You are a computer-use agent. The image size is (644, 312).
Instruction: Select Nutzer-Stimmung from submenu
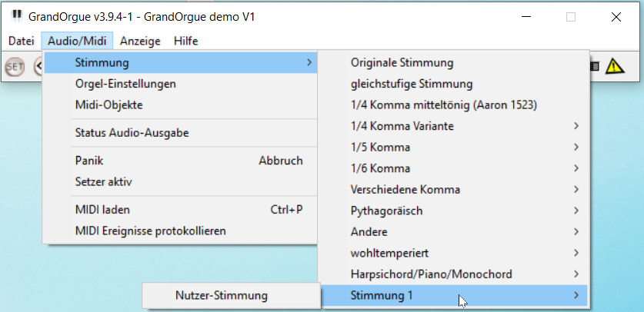pyautogui.click(x=221, y=294)
